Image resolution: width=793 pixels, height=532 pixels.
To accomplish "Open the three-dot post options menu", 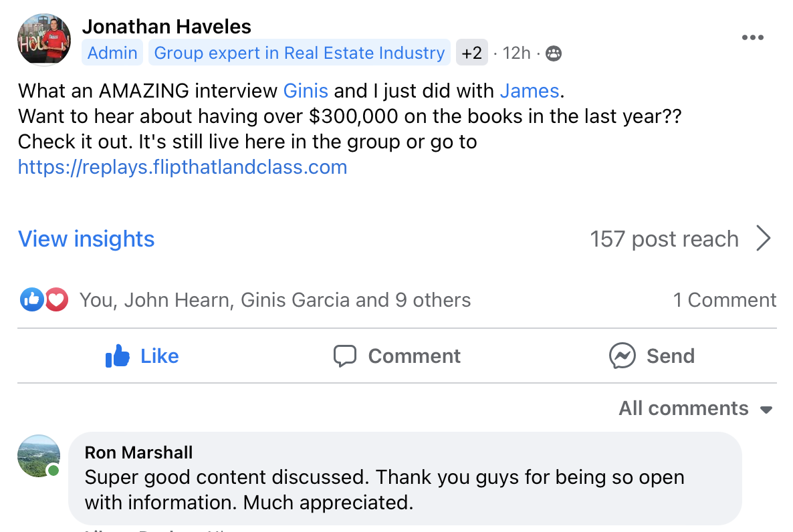I will point(752,37).
